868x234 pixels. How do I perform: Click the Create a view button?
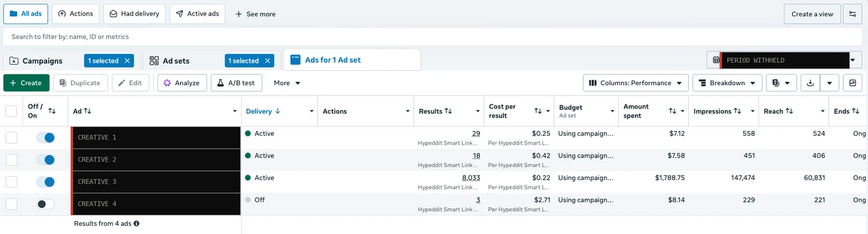812,14
